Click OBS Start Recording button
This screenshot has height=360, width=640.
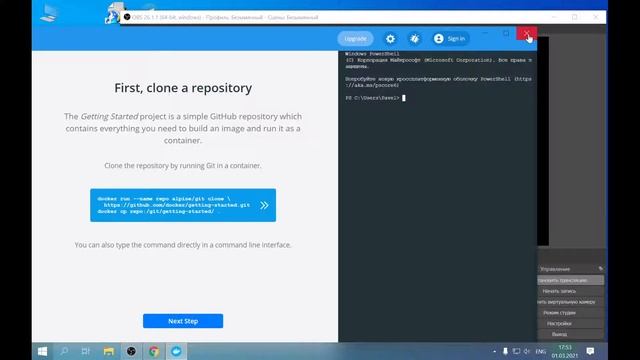571,291
